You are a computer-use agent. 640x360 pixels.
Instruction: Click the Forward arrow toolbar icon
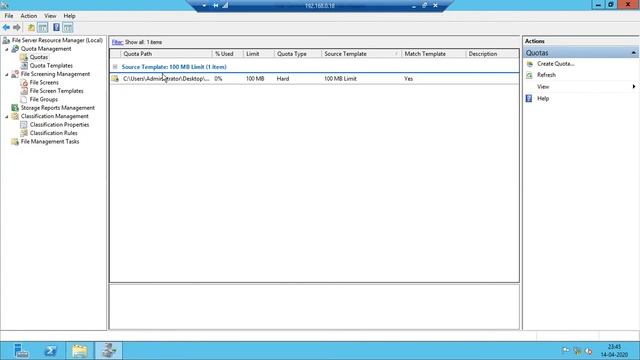[x=17, y=27]
